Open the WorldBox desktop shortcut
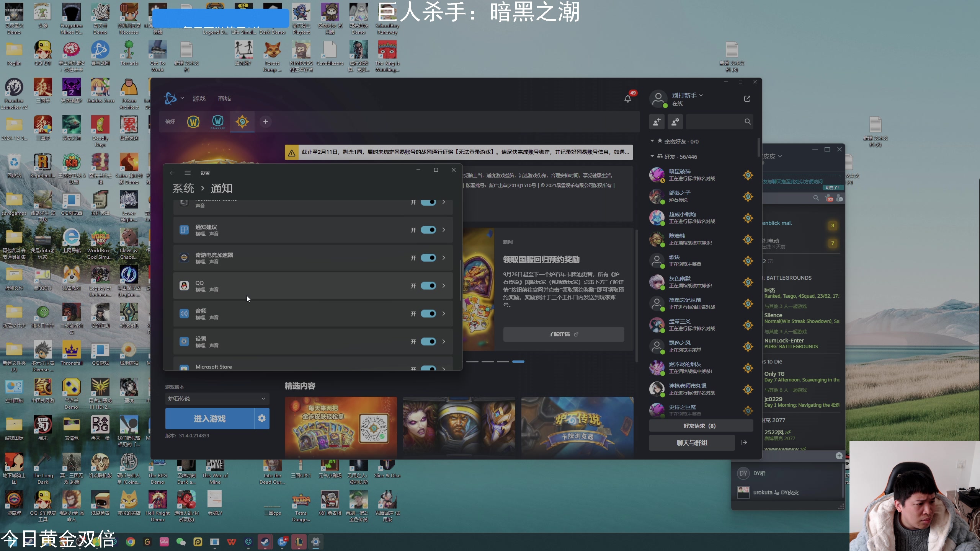The height and width of the screenshot is (551, 980). tap(100, 244)
